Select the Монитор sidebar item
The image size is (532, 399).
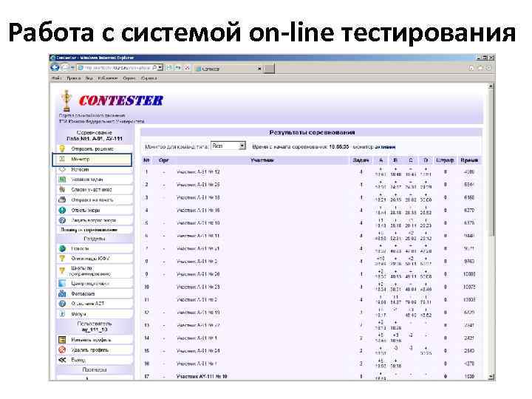pos(92,159)
